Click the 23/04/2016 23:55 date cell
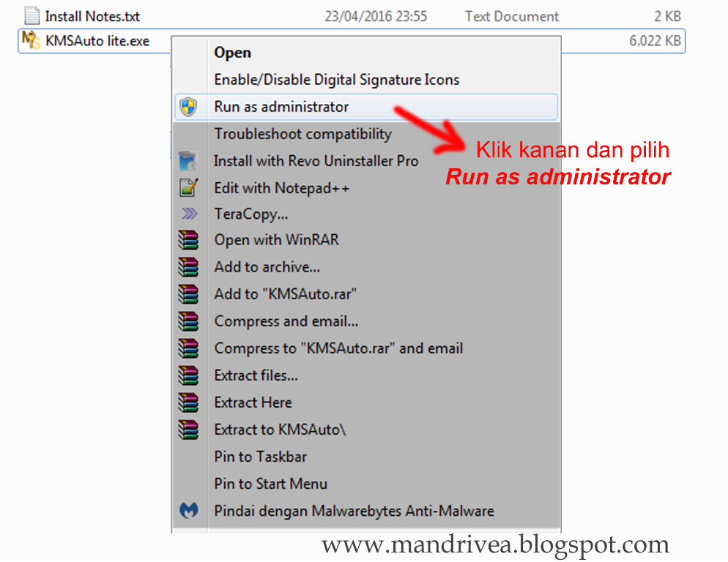The width and height of the screenshot is (728, 562). 376,17
